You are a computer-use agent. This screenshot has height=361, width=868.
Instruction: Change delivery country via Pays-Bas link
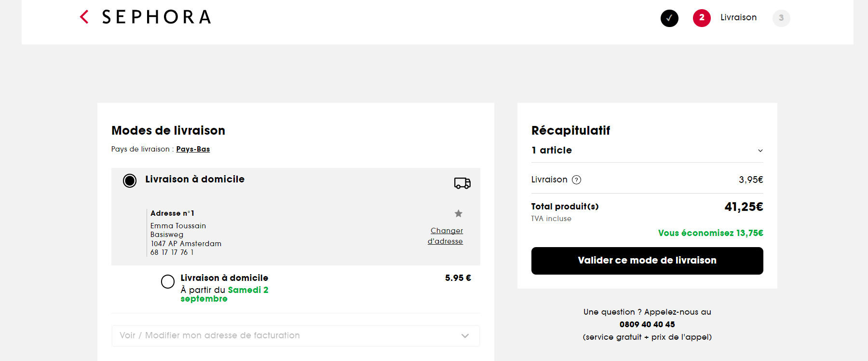[x=193, y=149]
